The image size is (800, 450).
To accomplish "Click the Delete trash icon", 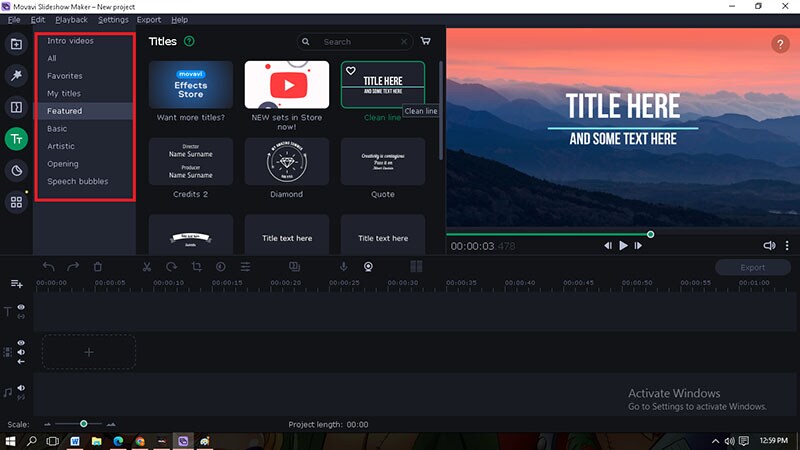I will pos(98,267).
